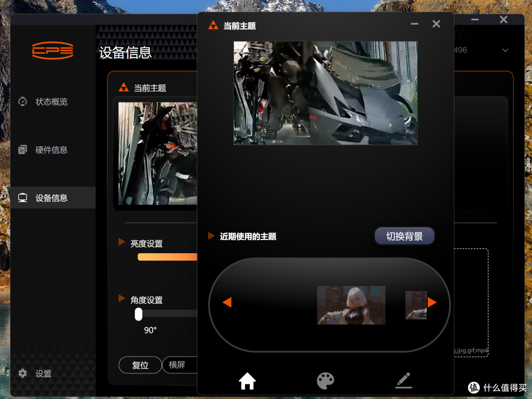Image resolution: width=532 pixels, height=399 pixels.
Task: Click the 复位 button
Action: 140,365
